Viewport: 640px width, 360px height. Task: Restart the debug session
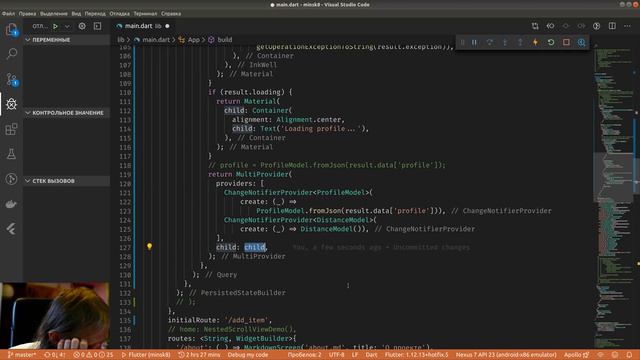point(551,42)
